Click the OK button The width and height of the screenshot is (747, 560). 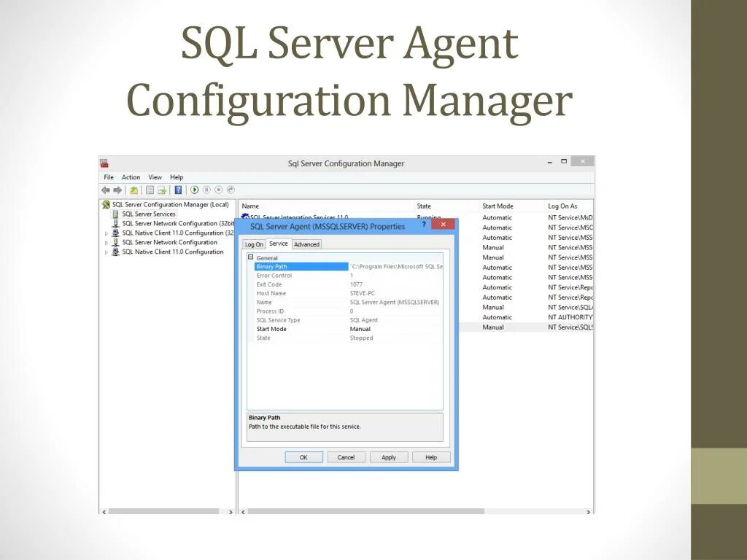304,457
